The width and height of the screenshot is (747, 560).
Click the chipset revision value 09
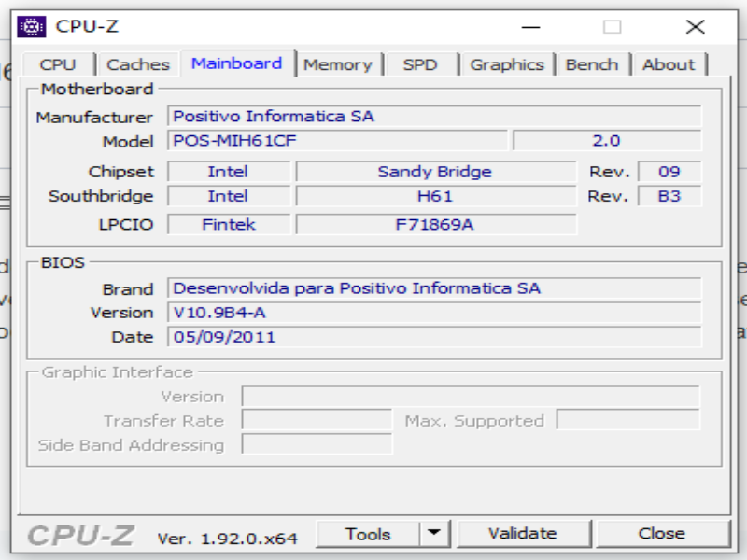pyautogui.click(x=669, y=172)
